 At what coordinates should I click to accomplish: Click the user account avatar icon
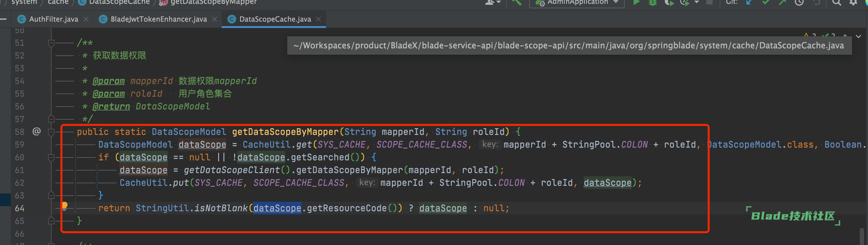pos(490,2)
